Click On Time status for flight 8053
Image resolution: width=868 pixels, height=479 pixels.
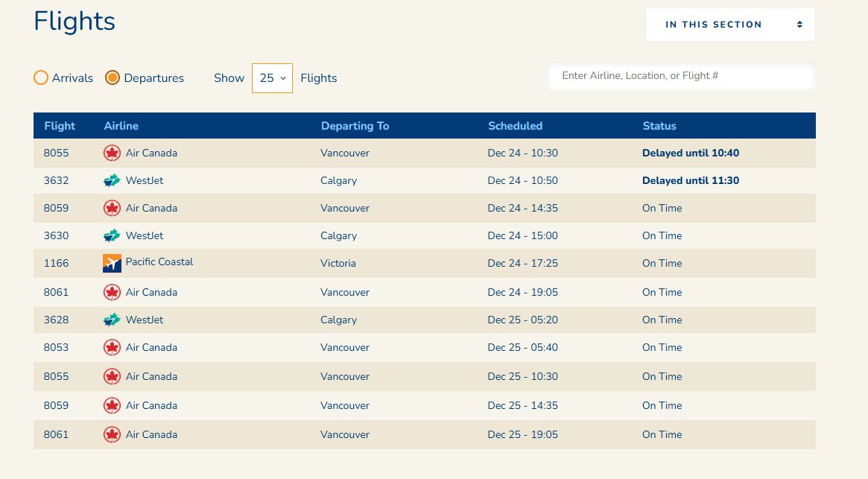[x=662, y=348]
